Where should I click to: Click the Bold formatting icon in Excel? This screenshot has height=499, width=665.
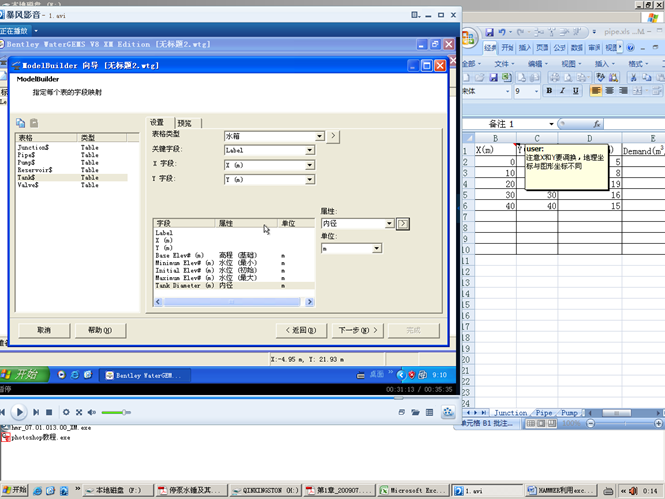click(549, 91)
